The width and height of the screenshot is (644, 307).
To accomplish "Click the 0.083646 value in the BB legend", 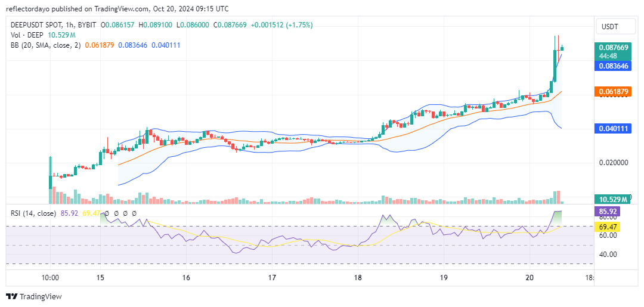I will click(x=132, y=45).
